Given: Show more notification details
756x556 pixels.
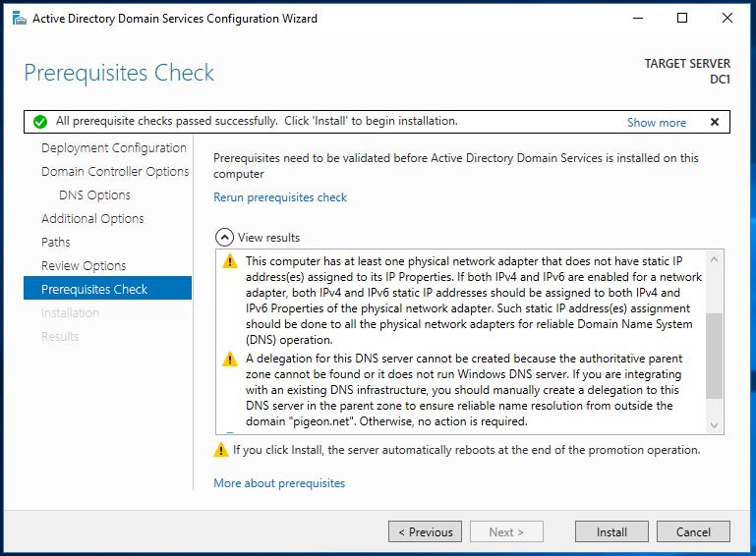Looking at the screenshot, I should [656, 123].
